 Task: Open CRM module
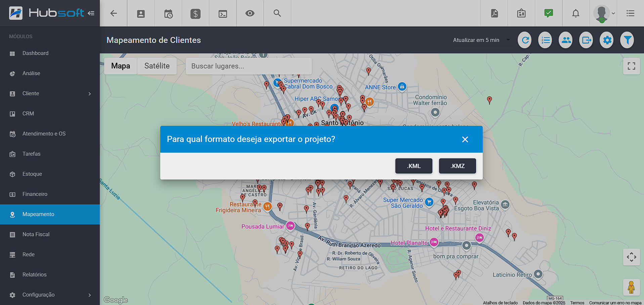[50, 114]
